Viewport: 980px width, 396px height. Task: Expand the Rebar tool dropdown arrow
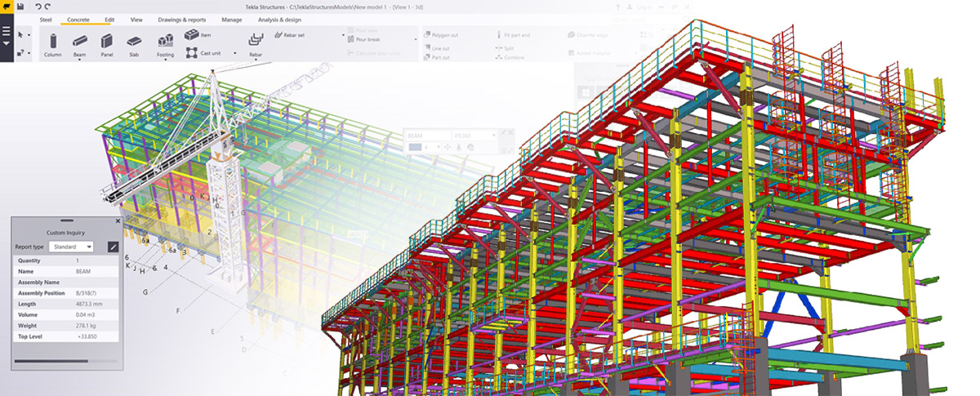point(255,61)
